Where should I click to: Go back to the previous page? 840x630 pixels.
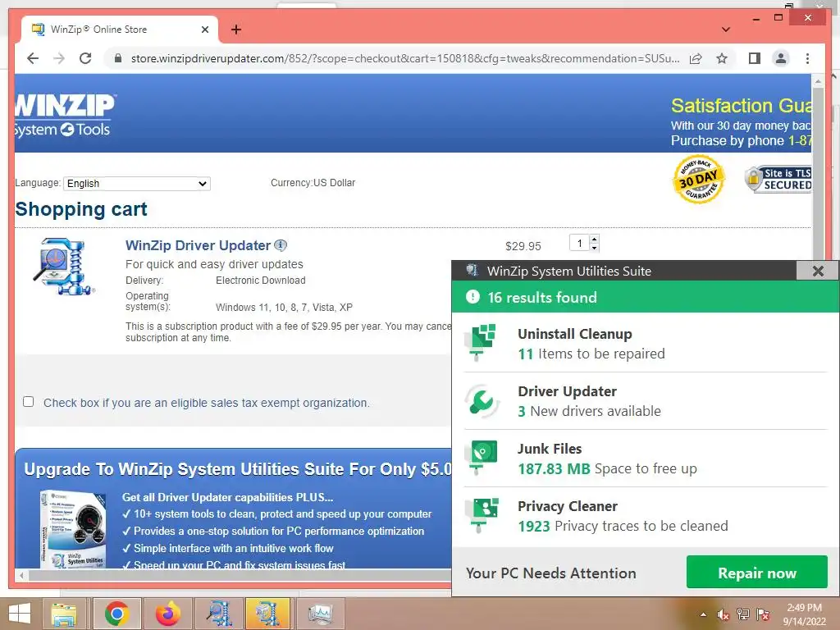pos(33,58)
